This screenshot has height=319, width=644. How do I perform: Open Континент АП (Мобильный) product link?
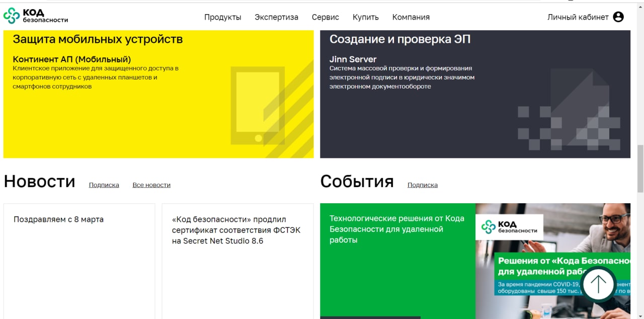[x=72, y=59]
